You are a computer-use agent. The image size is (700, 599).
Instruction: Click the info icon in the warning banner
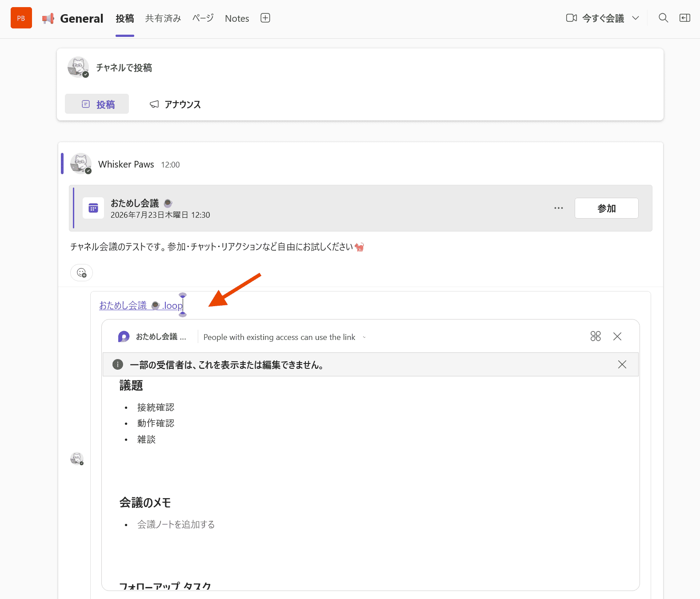tap(118, 364)
